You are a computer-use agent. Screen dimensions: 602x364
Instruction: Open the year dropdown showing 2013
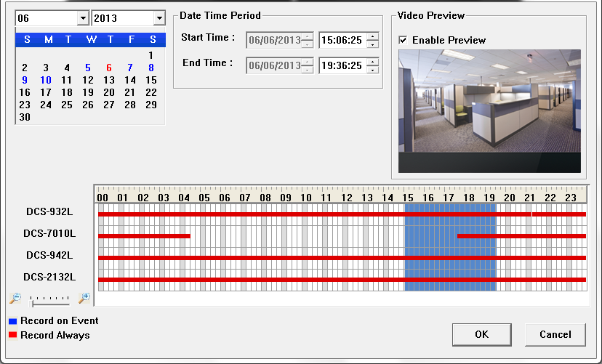pyautogui.click(x=158, y=18)
